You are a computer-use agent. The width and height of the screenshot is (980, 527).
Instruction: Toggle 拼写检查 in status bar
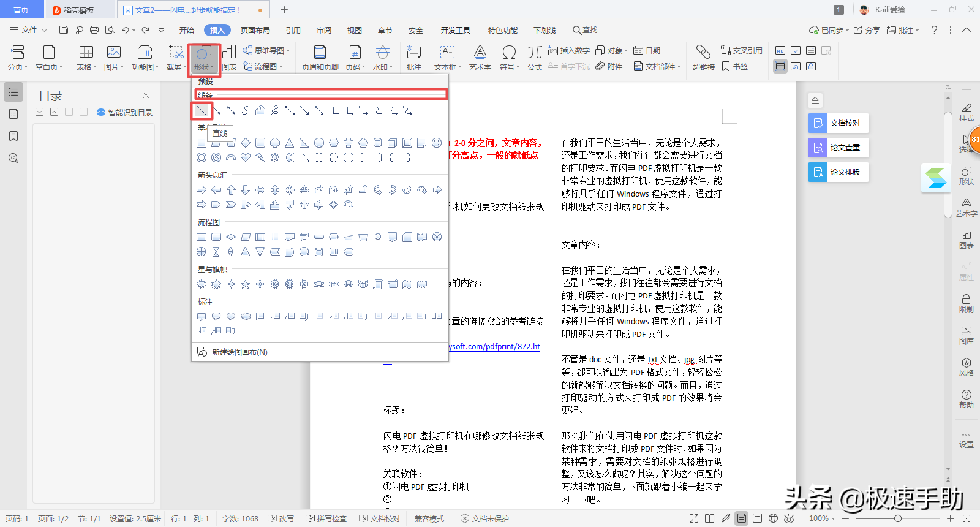pyautogui.click(x=326, y=518)
